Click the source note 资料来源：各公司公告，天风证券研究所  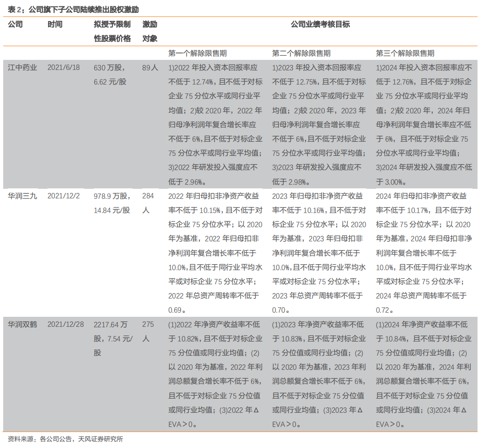(65, 439)
